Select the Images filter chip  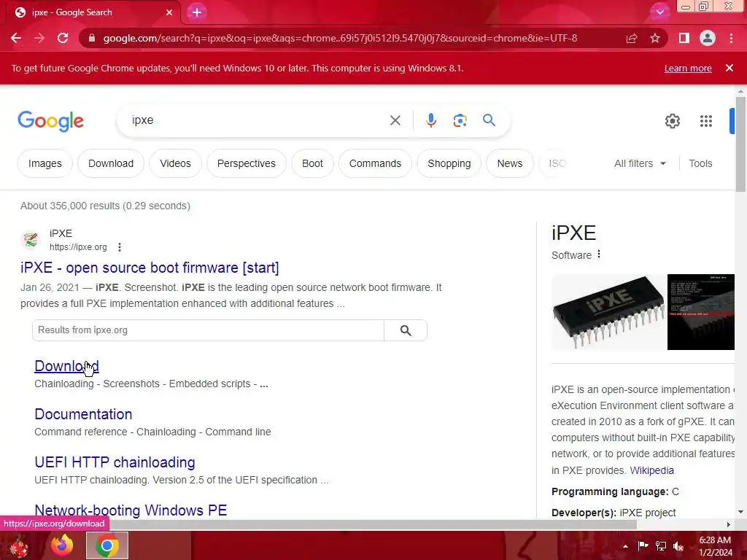[x=44, y=163]
